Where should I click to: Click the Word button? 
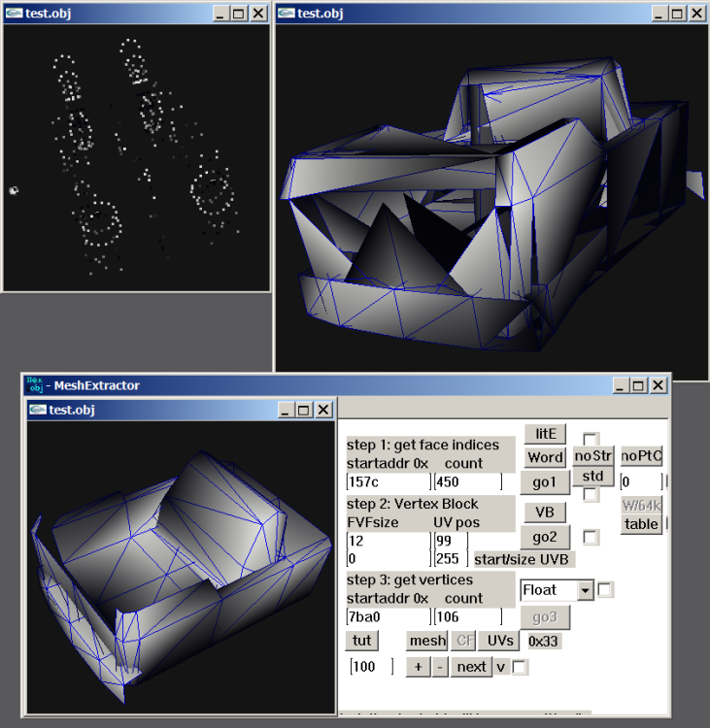tap(546, 457)
